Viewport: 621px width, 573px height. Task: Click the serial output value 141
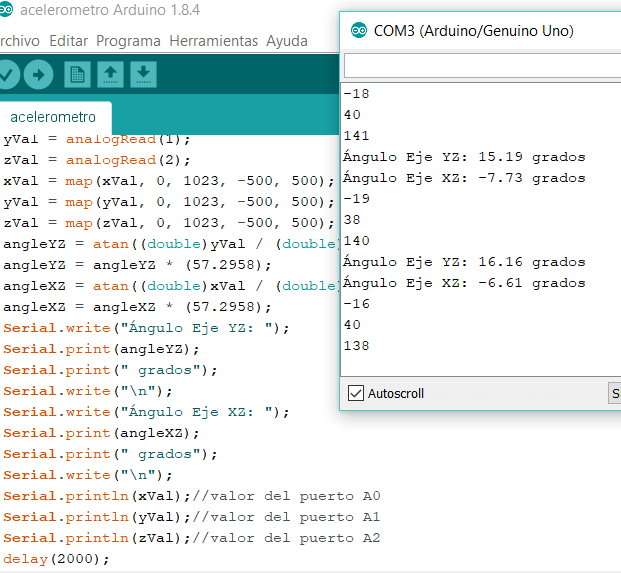pos(356,136)
